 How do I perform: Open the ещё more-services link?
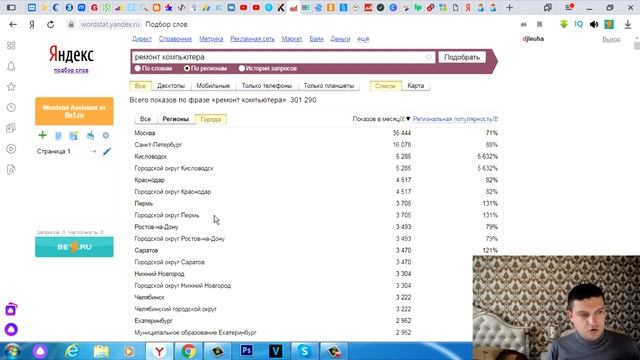(x=363, y=39)
